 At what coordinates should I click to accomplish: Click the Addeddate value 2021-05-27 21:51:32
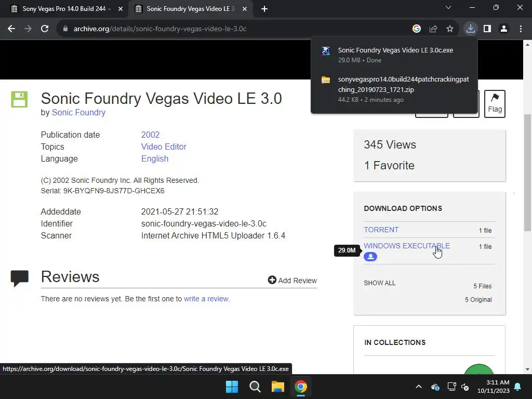pos(179,212)
